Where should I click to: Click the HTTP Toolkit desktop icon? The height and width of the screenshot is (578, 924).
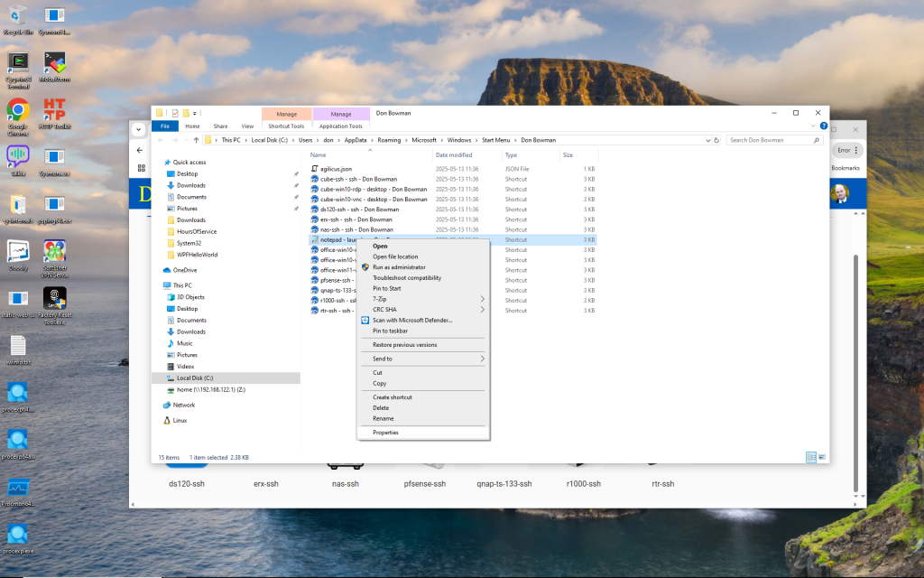54,110
